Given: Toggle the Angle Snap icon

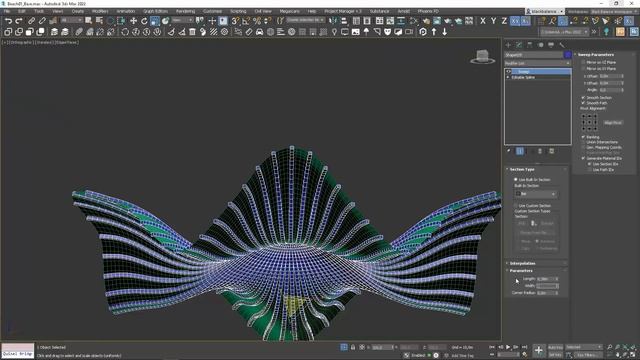Looking at the screenshot, I should pos(246,21).
